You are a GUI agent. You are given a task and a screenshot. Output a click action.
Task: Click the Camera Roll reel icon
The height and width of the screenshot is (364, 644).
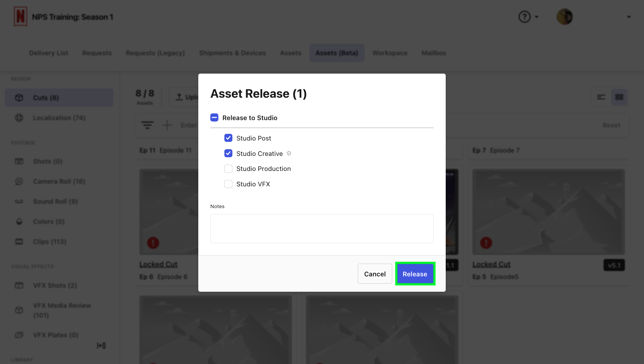click(x=19, y=181)
